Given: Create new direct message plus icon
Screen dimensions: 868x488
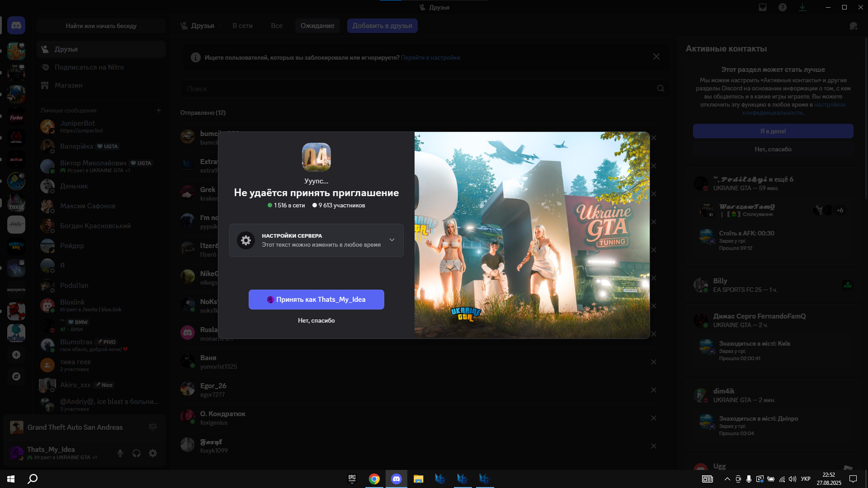Looking at the screenshot, I should (159, 110).
